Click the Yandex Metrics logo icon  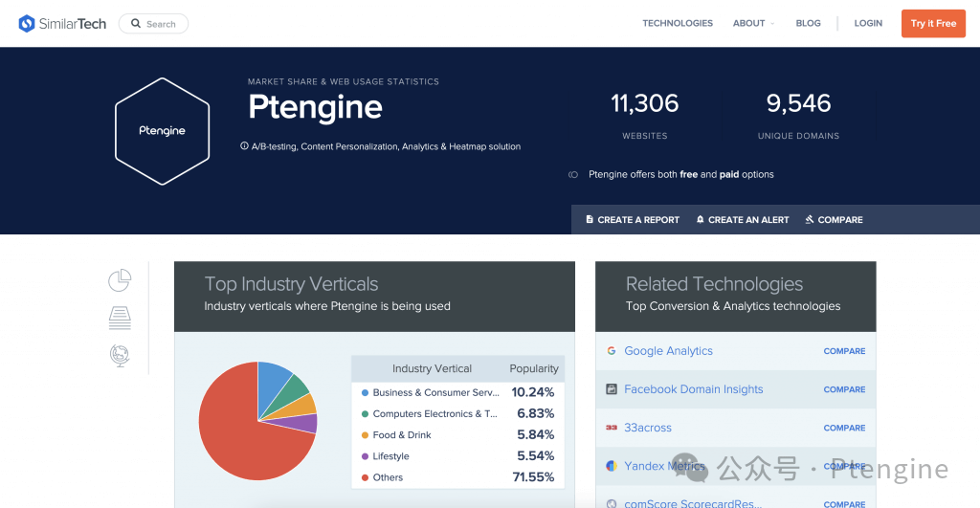(611, 466)
